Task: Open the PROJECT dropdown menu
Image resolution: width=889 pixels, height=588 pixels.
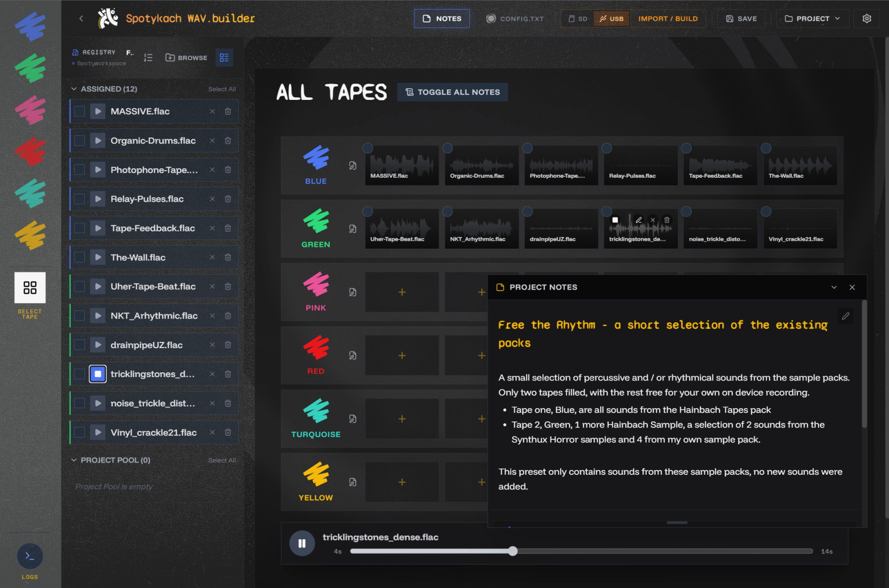Action: (812, 18)
